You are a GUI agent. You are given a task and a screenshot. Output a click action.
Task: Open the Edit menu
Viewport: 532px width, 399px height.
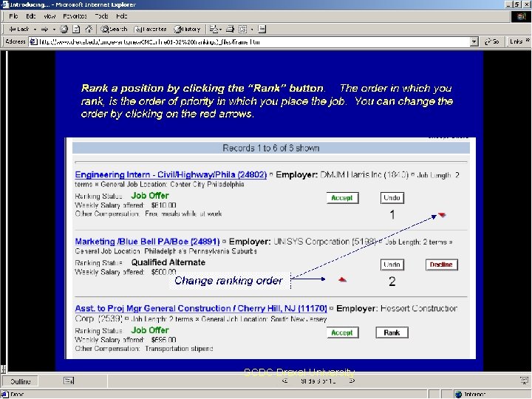pos(30,16)
